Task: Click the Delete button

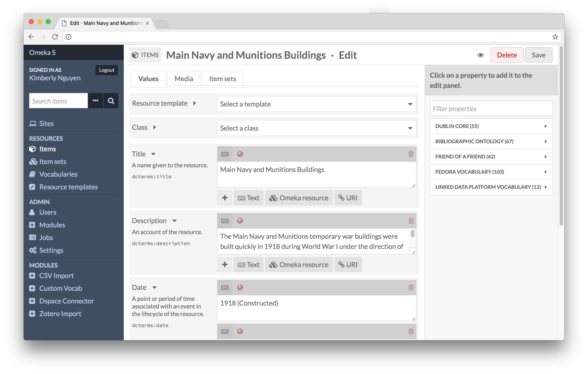Action: click(x=507, y=55)
